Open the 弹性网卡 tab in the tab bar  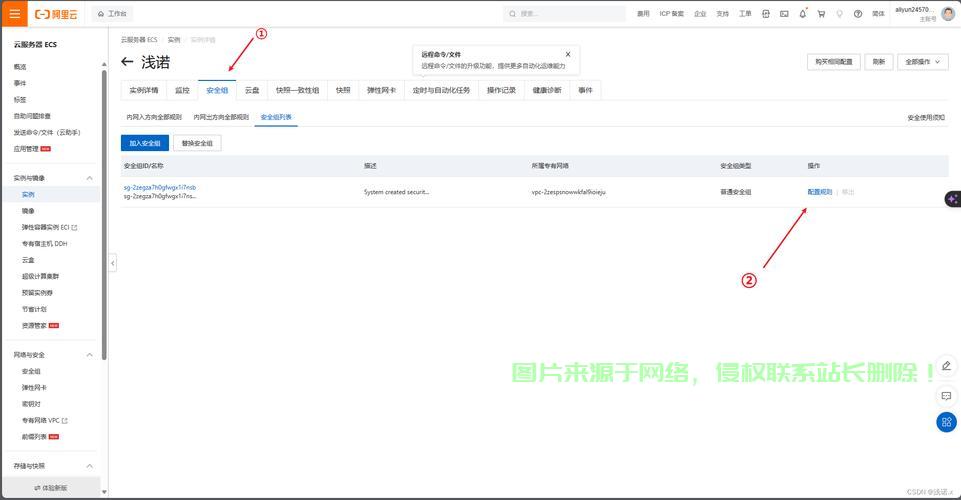381,90
